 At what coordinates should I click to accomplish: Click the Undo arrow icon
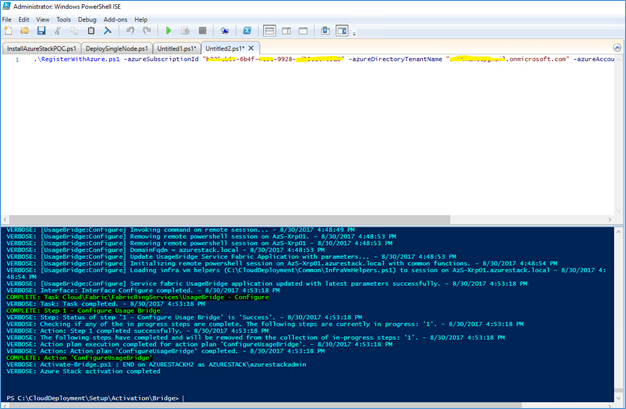pos(130,31)
